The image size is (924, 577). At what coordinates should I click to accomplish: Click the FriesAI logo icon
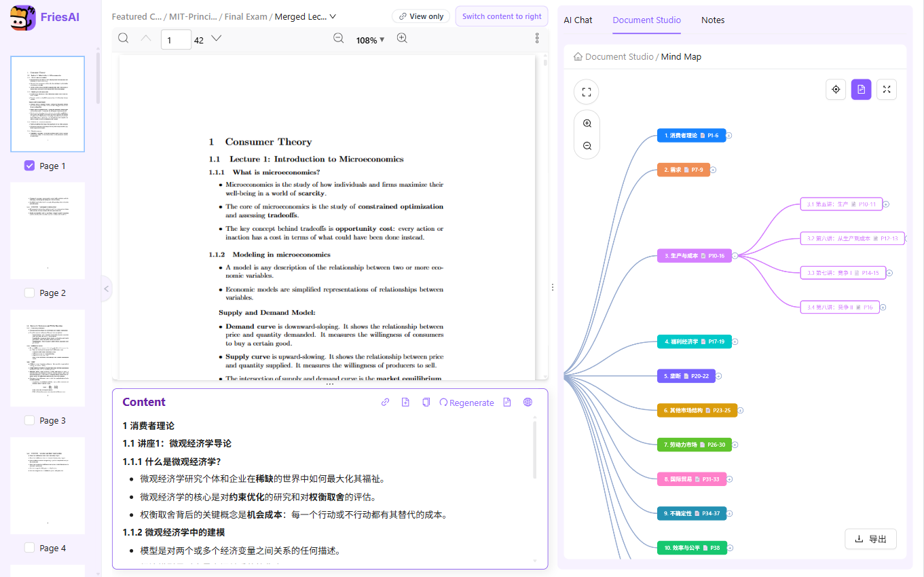(x=22, y=18)
